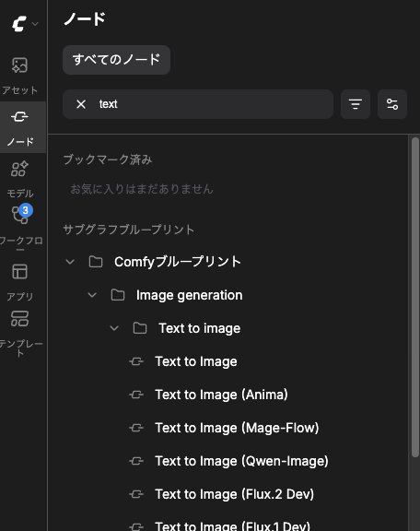Open the テンプレート templates panel
This screenshot has height=531, width=420.
[19, 334]
